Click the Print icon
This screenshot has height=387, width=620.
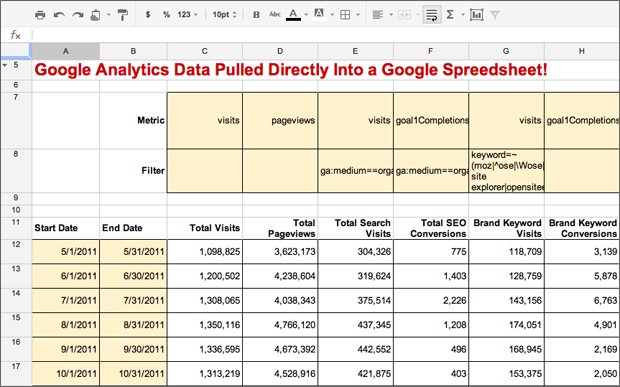[x=40, y=15]
